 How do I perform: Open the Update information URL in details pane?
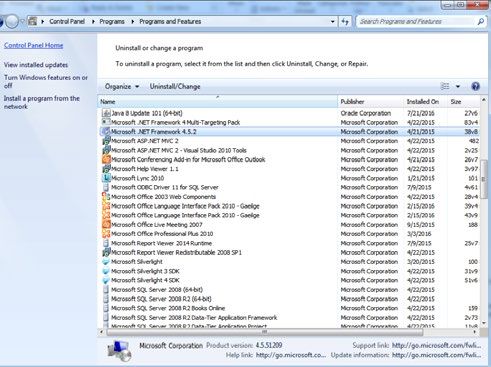(436, 355)
